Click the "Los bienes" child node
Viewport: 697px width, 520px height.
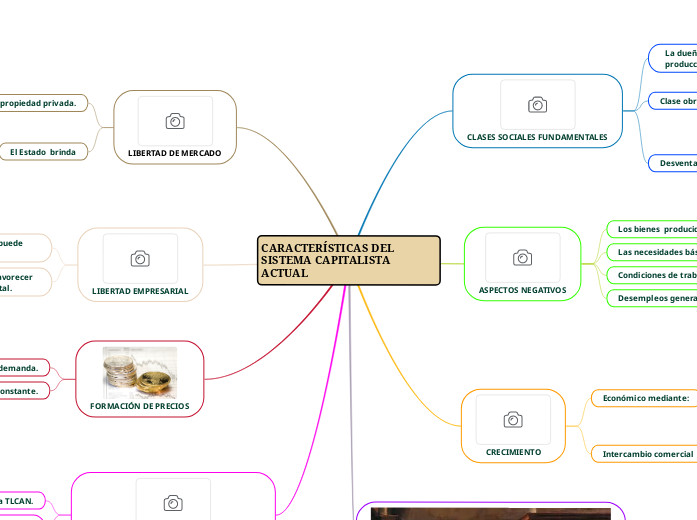655,229
